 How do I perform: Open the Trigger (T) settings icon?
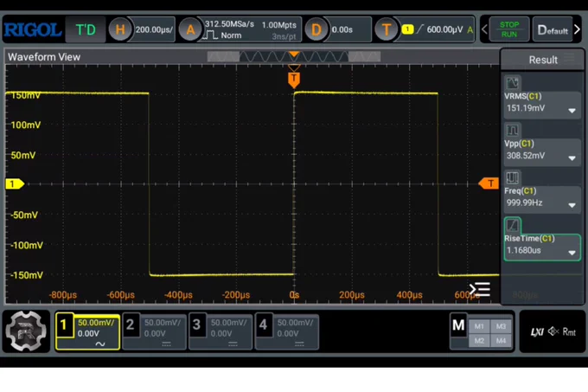(387, 29)
